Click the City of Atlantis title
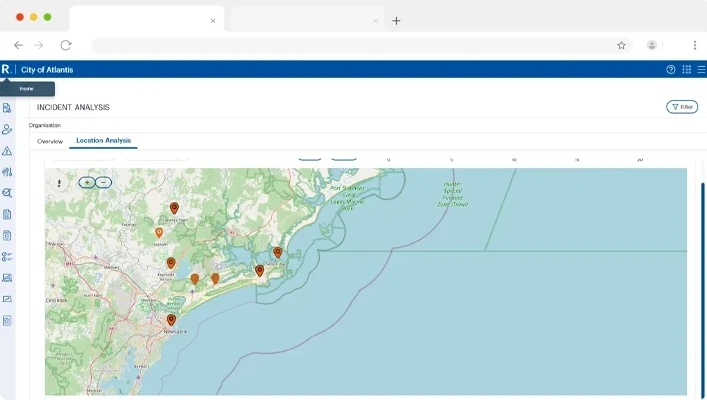Image resolution: width=707 pixels, height=400 pixels. (x=47, y=70)
